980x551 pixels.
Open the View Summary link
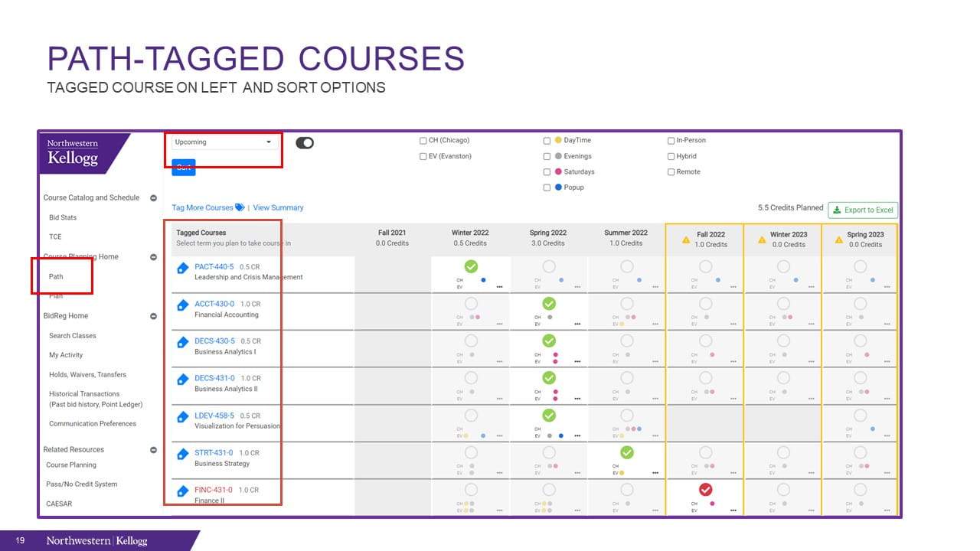click(278, 207)
